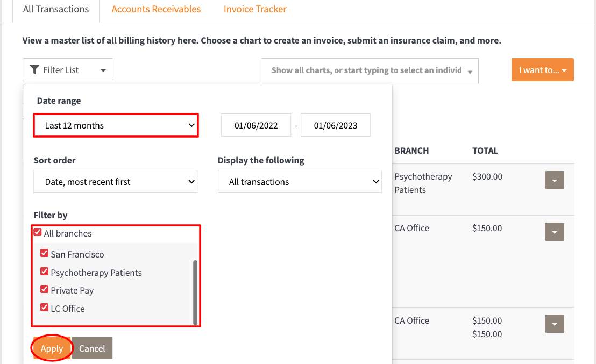Toggle the Psychotherapy Patients checkbox

(45, 272)
